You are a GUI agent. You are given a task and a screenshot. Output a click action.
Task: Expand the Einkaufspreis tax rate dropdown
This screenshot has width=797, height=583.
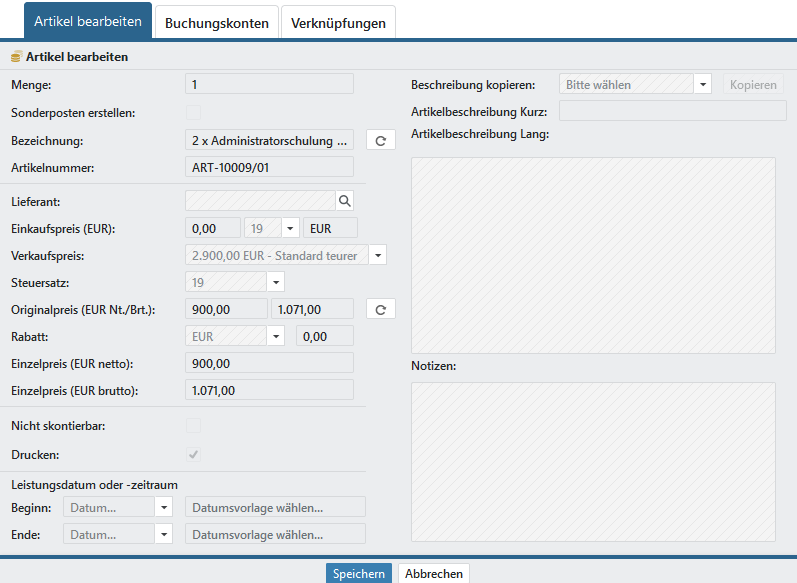tap(291, 228)
